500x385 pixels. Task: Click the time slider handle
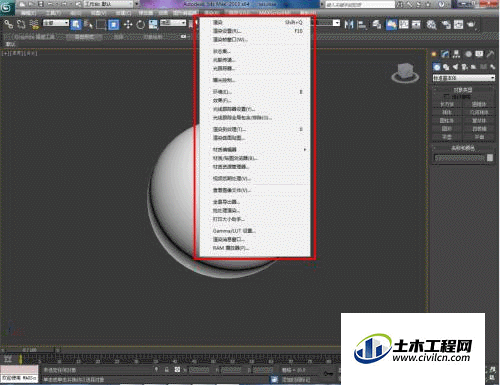pyautogui.click(x=29, y=350)
